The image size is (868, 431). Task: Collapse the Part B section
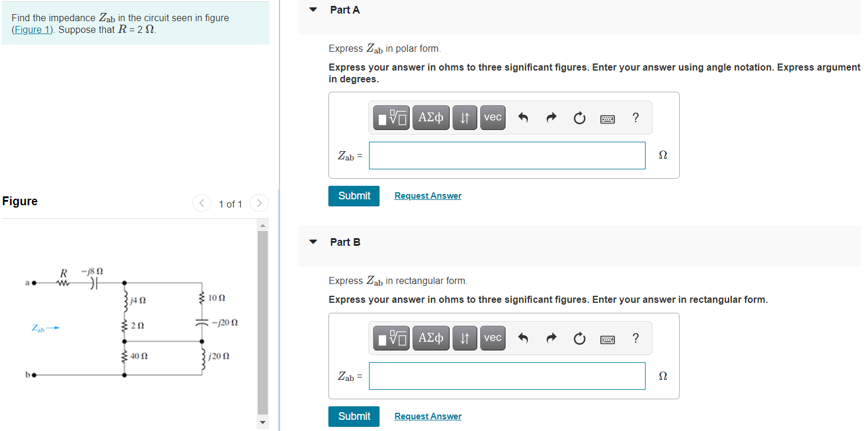313,242
